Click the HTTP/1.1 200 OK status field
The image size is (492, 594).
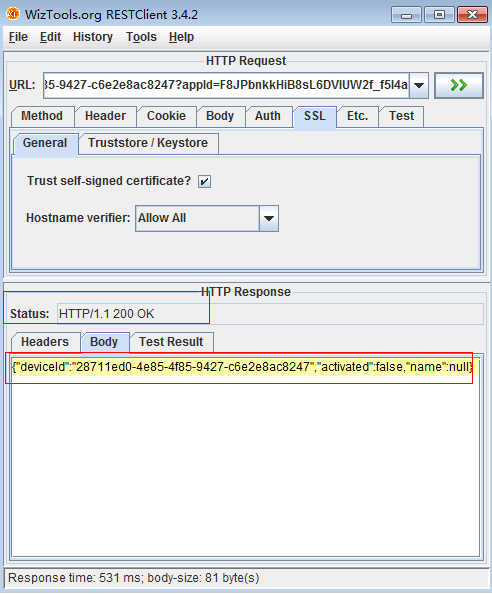tap(270, 314)
